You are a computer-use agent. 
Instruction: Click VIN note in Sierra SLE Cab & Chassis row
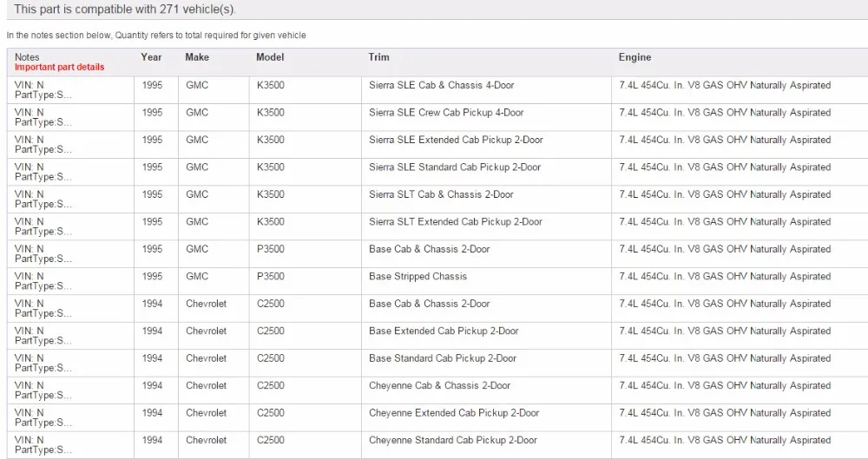click(x=43, y=89)
